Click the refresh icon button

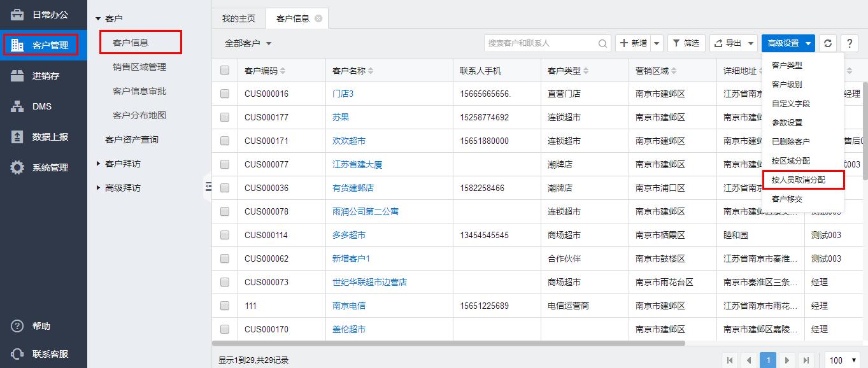click(x=827, y=43)
